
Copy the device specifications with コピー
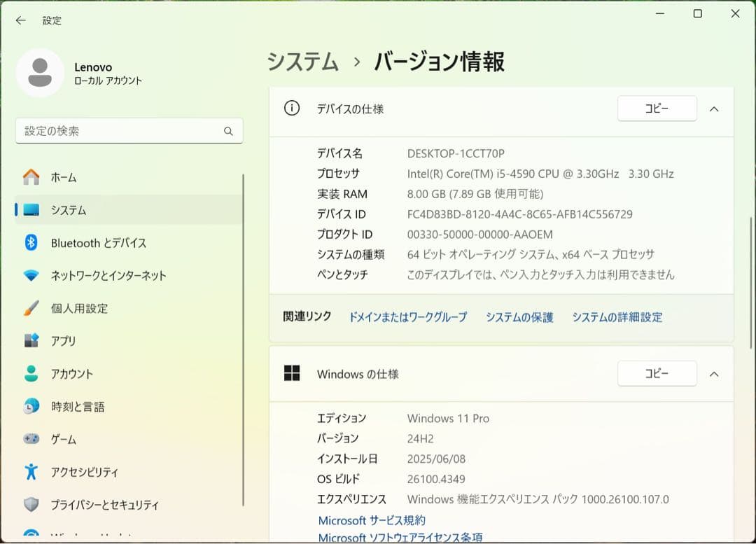point(657,109)
